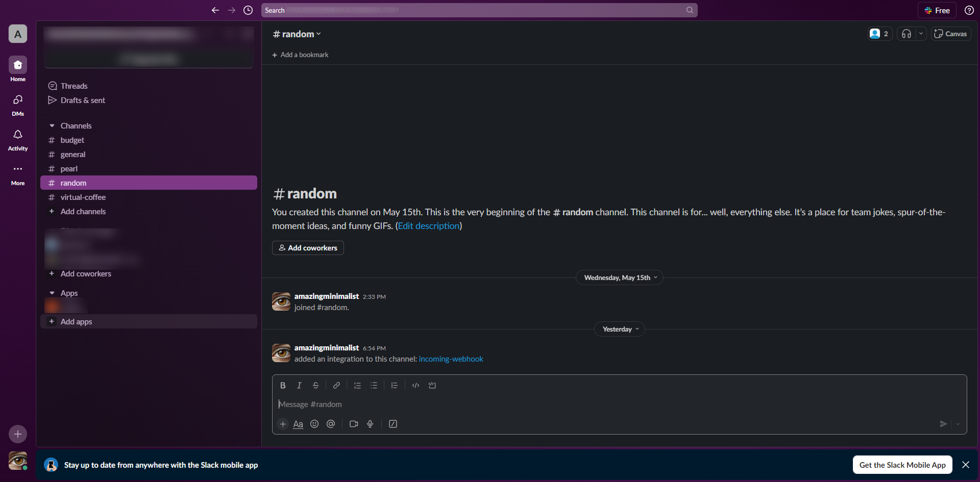Image resolution: width=980 pixels, height=482 pixels.
Task: Open the history clock icon
Action: coord(248,10)
